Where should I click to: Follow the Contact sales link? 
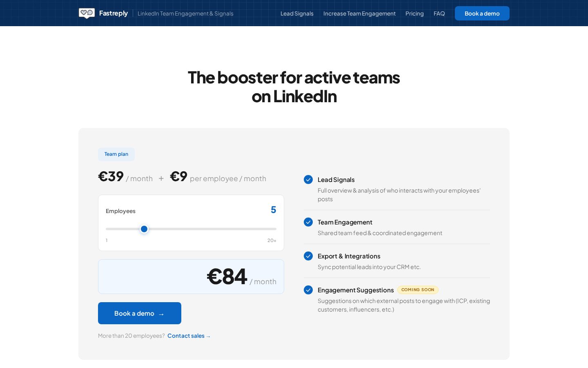[x=189, y=336]
